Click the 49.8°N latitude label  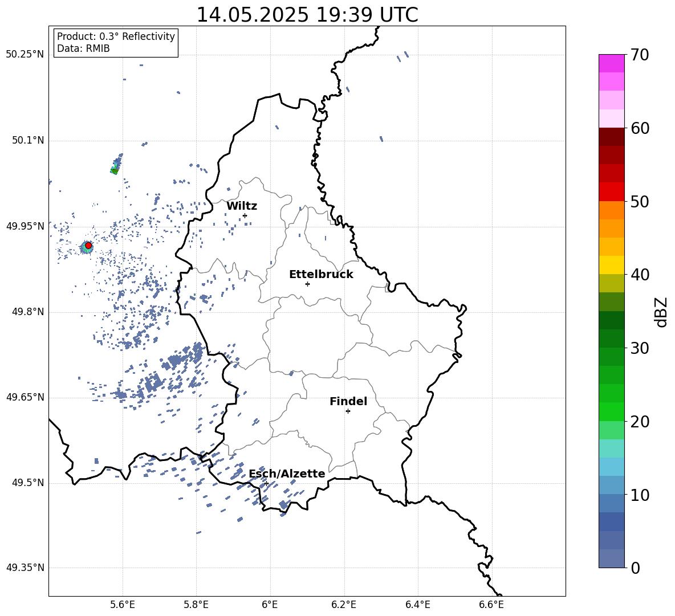[28, 312]
